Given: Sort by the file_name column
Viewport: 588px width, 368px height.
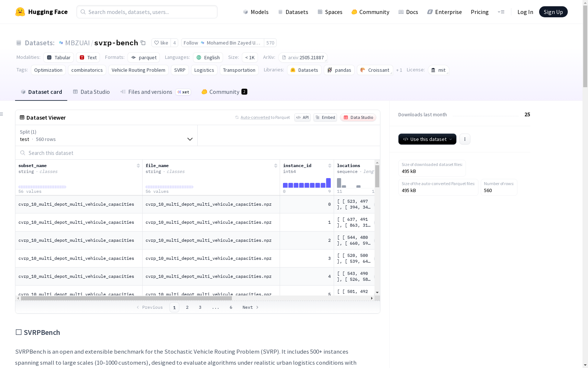Looking at the screenshot, I should 276,166.
